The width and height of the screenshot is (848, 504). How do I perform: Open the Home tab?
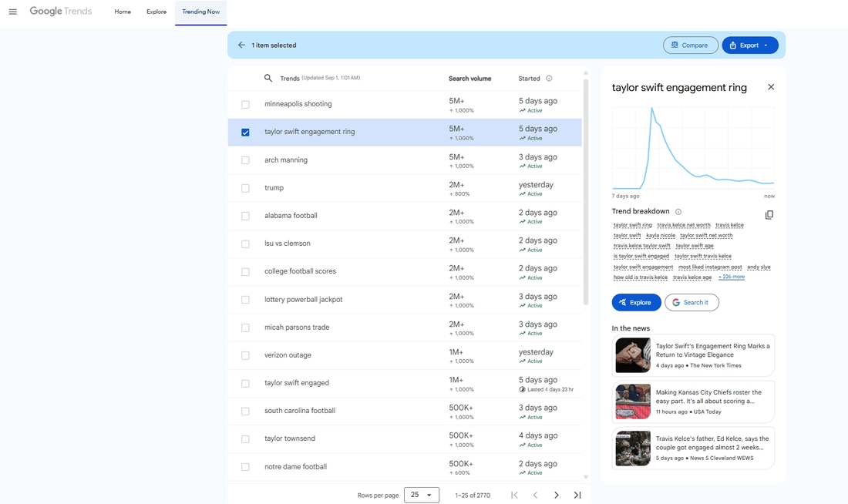(x=123, y=12)
